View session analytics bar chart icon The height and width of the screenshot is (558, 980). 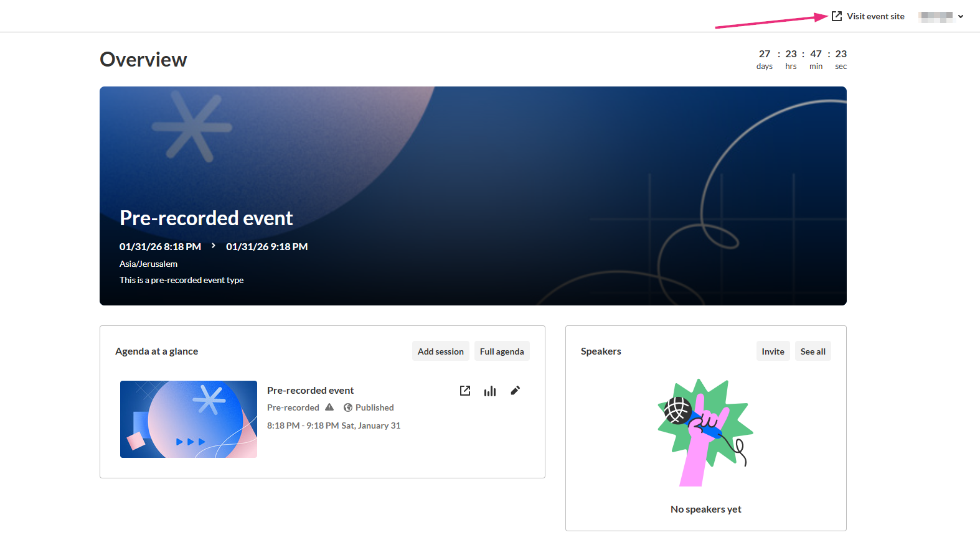point(490,391)
